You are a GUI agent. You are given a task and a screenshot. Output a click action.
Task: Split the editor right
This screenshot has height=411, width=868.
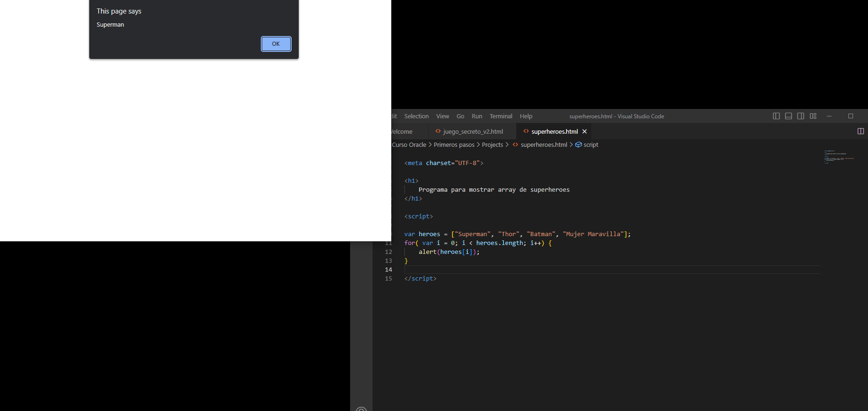(861, 131)
